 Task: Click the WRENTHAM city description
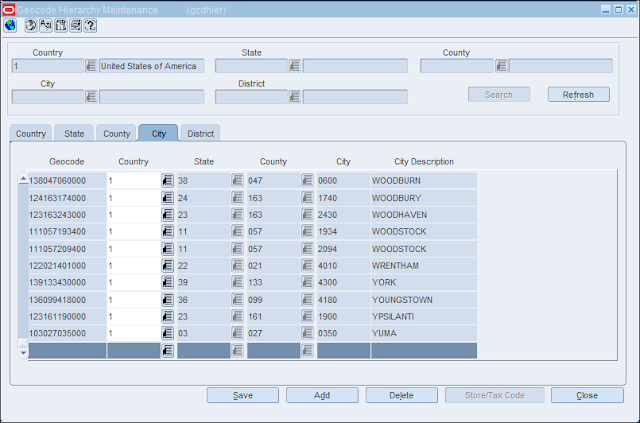pyautogui.click(x=424, y=266)
